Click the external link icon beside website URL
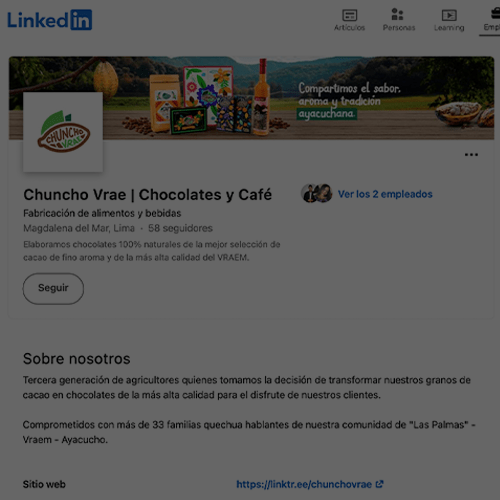Image resolution: width=500 pixels, height=500 pixels. [x=379, y=484]
